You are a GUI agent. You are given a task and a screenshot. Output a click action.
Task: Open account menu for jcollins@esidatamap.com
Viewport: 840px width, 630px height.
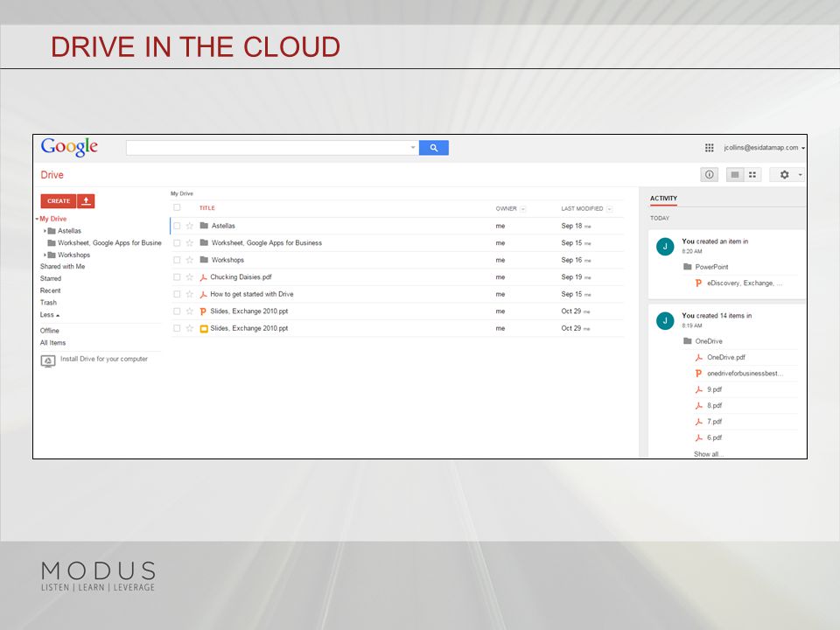point(765,148)
